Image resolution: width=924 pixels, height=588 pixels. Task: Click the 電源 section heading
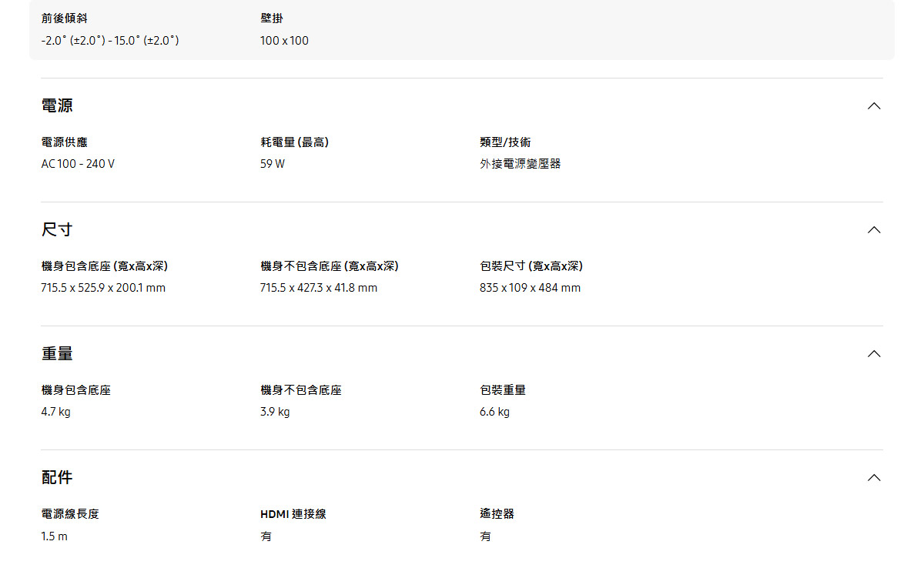55,105
